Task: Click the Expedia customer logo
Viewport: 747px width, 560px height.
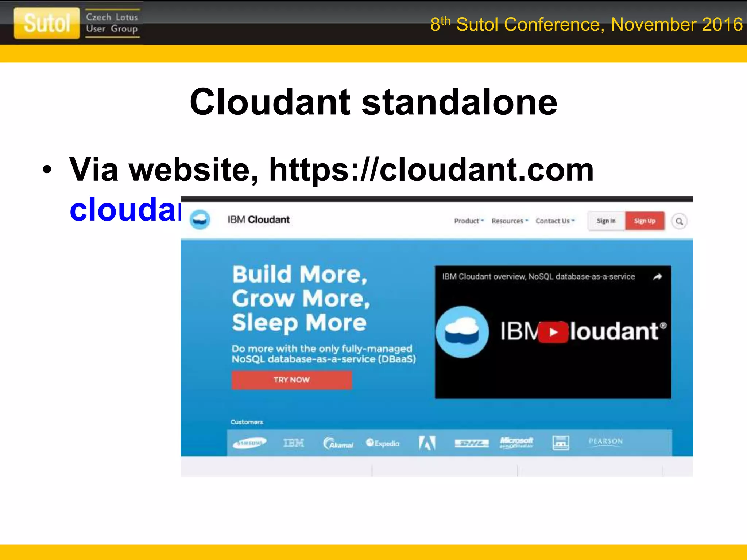Action: click(x=383, y=443)
